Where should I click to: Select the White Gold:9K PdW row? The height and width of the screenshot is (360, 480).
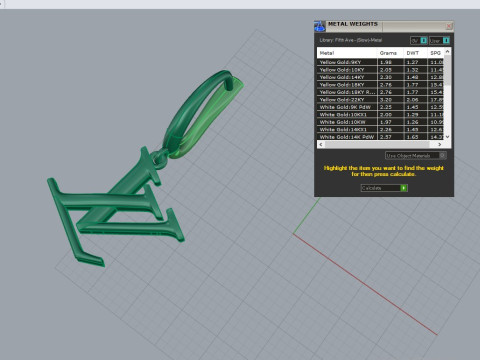coord(380,107)
